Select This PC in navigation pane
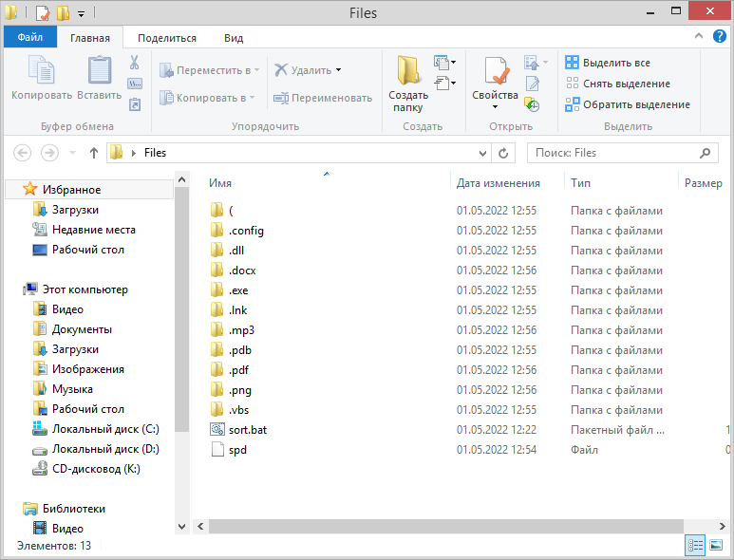Viewport: 734px width, 560px height. coord(85,289)
